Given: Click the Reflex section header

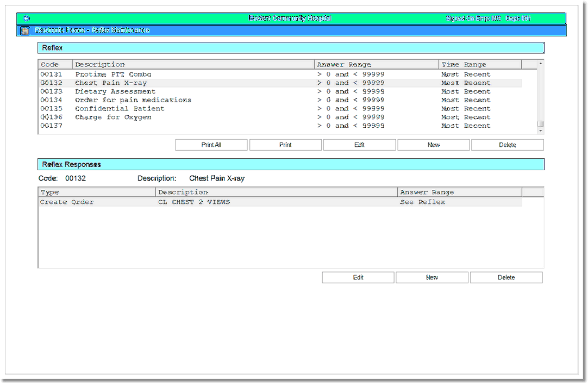Looking at the screenshot, I should [x=291, y=48].
